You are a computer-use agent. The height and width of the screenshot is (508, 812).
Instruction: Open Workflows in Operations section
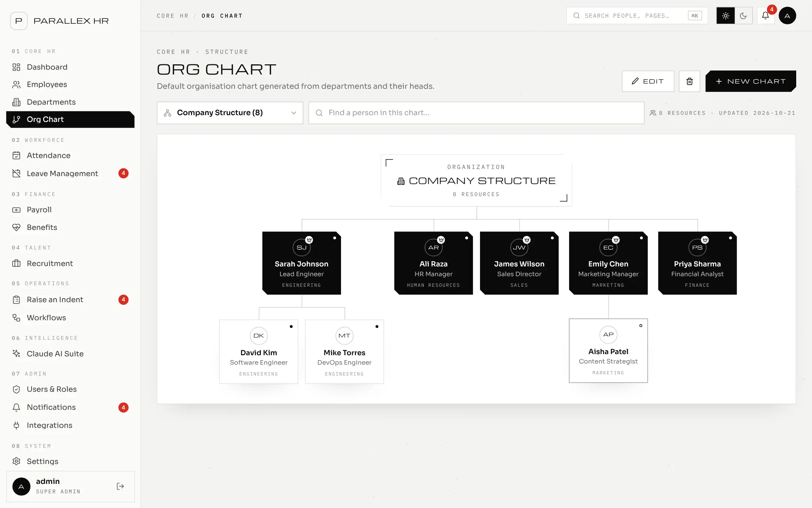tap(70, 318)
